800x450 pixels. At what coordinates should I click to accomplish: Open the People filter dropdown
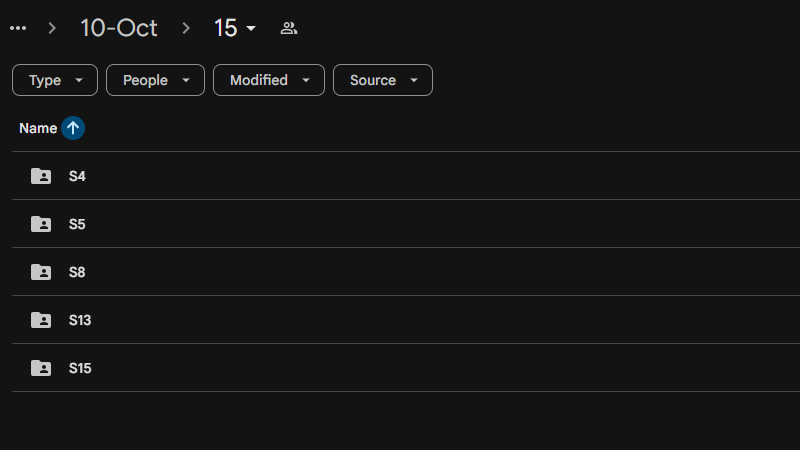click(155, 80)
